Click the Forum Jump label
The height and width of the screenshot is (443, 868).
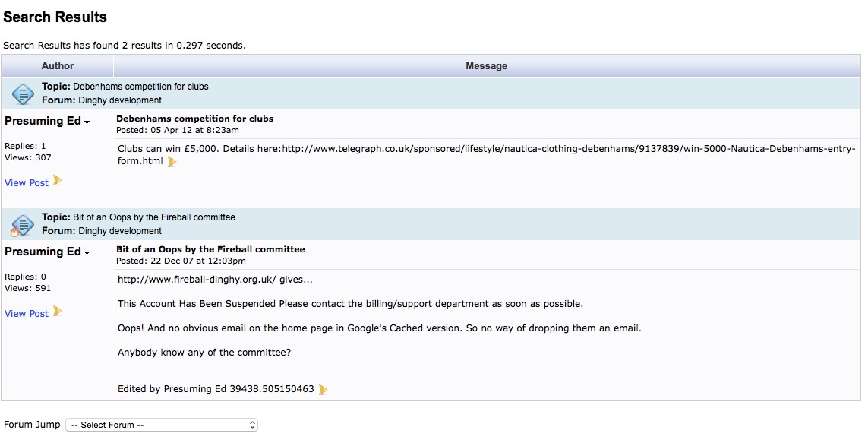32,425
